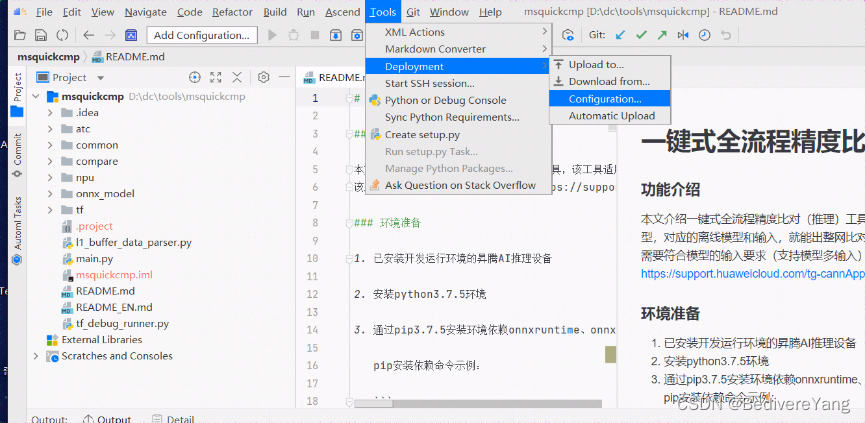Image resolution: width=865 pixels, height=423 pixels.
Task: Click the Add Configuration... button
Action: pos(202,35)
